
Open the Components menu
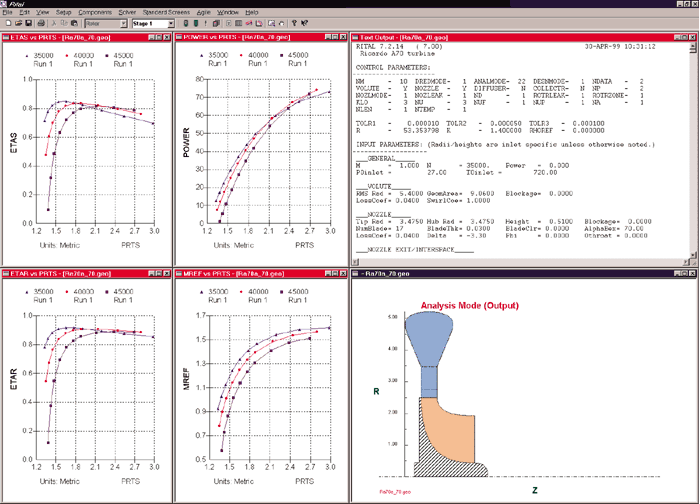[x=95, y=12]
